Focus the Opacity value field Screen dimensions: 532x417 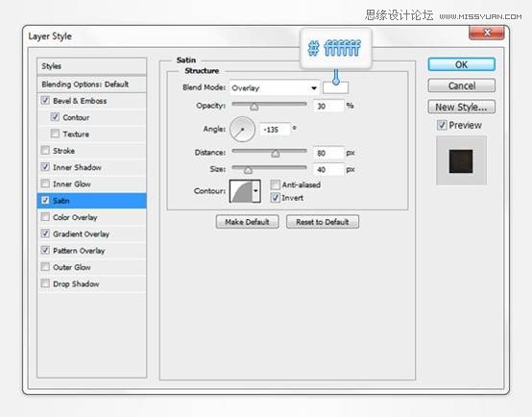click(x=328, y=107)
